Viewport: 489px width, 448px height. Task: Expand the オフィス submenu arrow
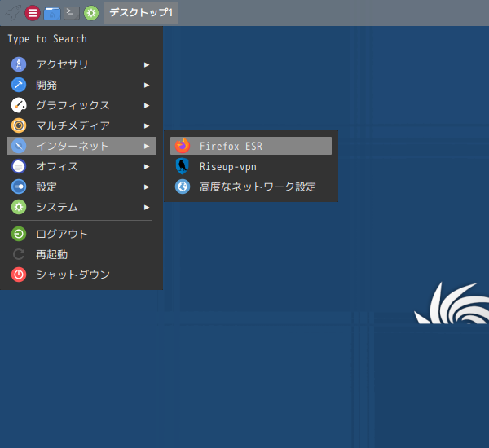pos(147,167)
